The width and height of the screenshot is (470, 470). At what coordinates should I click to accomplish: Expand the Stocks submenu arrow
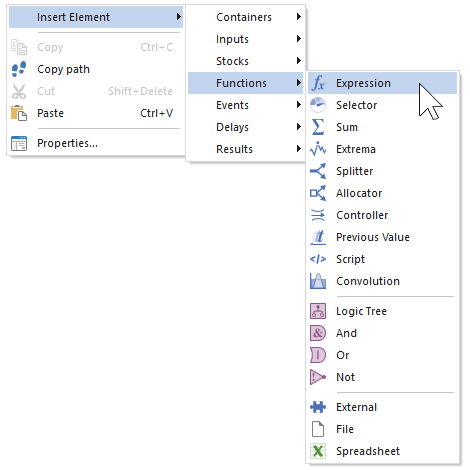pyautogui.click(x=299, y=61)
